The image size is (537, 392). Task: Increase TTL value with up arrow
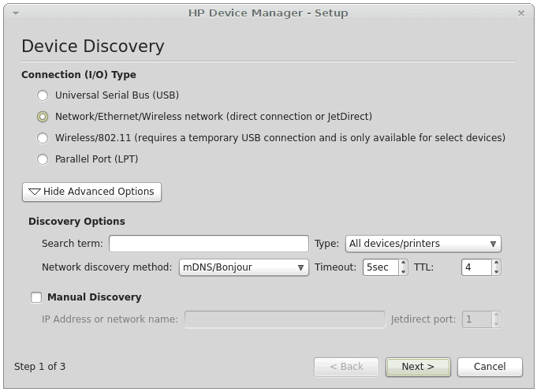pos(497,263)
